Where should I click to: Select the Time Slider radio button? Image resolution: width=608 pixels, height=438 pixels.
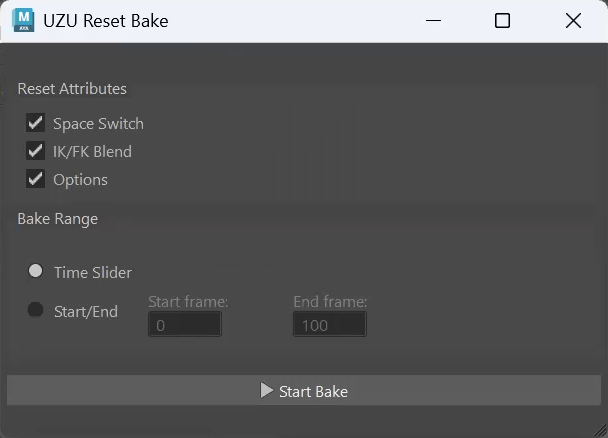(35, 271)
